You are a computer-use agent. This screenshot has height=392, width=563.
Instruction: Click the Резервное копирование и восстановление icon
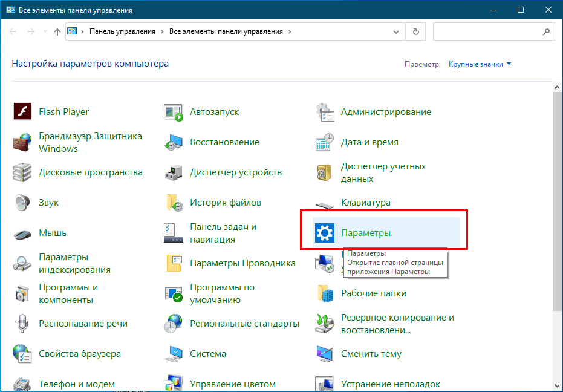[x=325, y=324]
